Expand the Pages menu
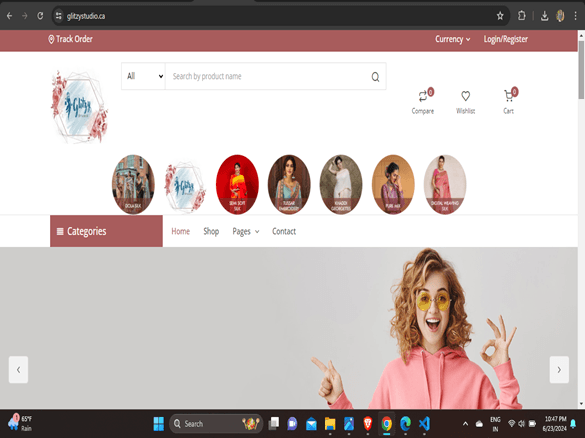This screenshot has height=438, width=585. point(245,232)
